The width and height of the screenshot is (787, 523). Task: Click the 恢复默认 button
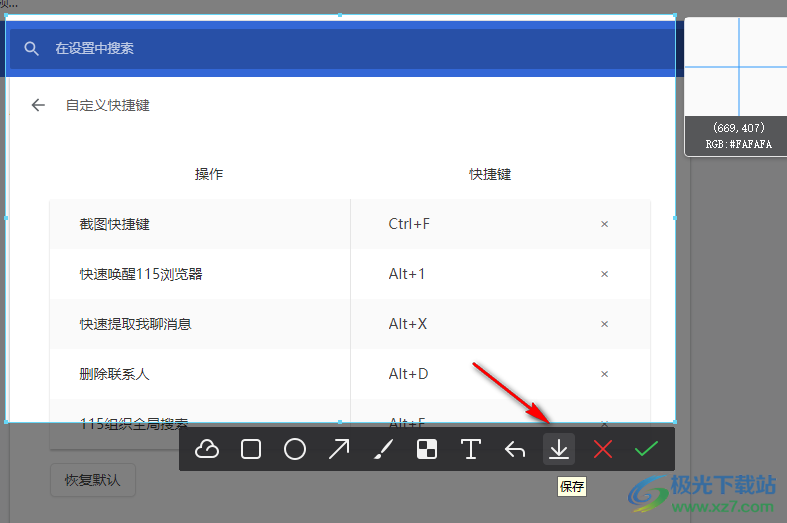(93, 480)
